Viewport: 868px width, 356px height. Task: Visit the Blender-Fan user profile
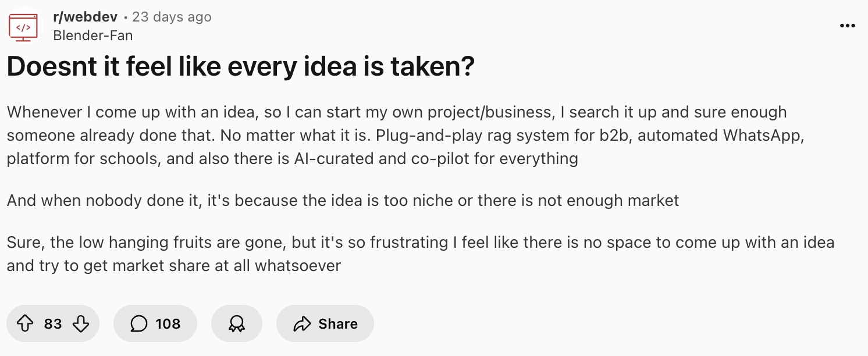93,35
